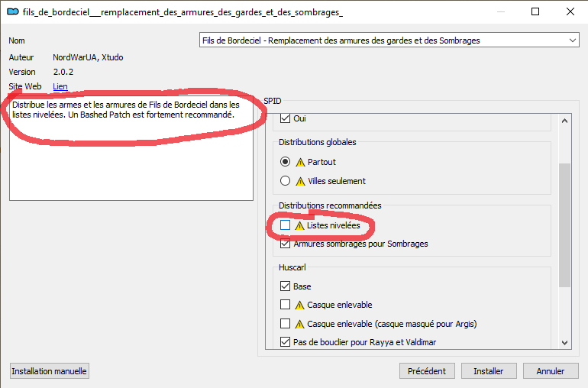Image resolution: width=588 pixels, height=388 pixels.
Task: Click the options list scroll down arrow
Action: click(564, 343)
